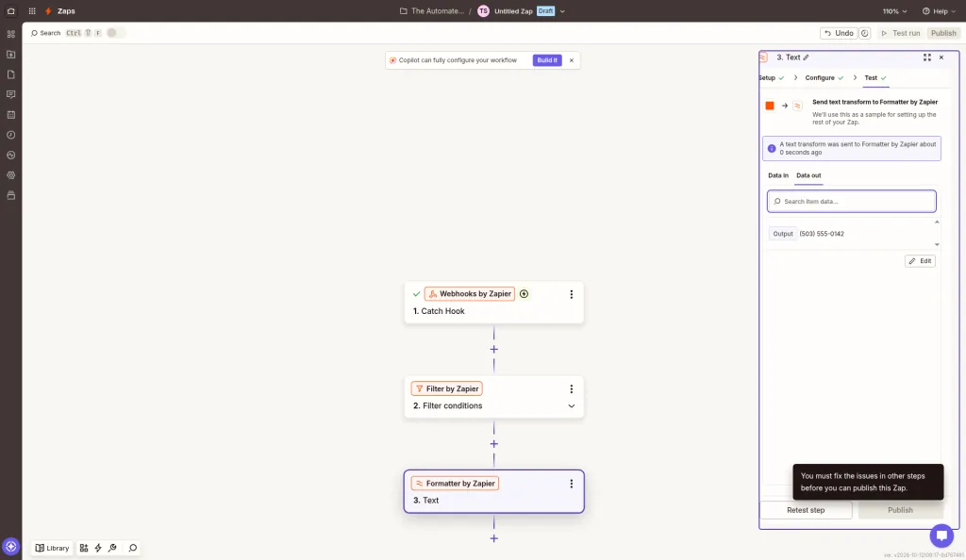Select the Filter by Zapier step card

493,397
